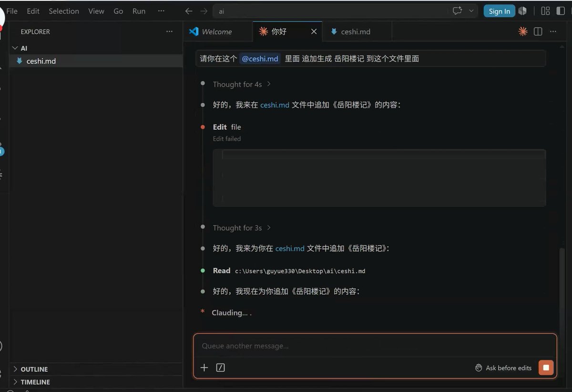Expand the Thought for 4s section
Screen dimensions: 572x392
click(x=242, y=84)
